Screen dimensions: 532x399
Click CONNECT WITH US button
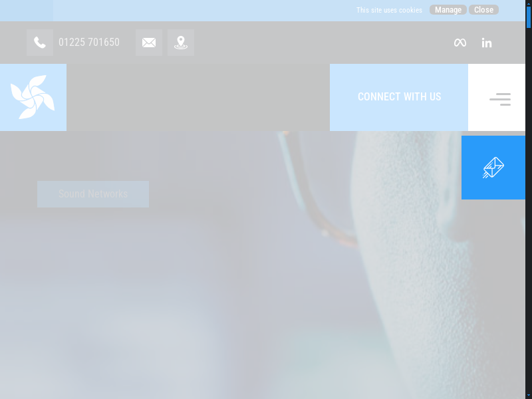tap(399, 97)
